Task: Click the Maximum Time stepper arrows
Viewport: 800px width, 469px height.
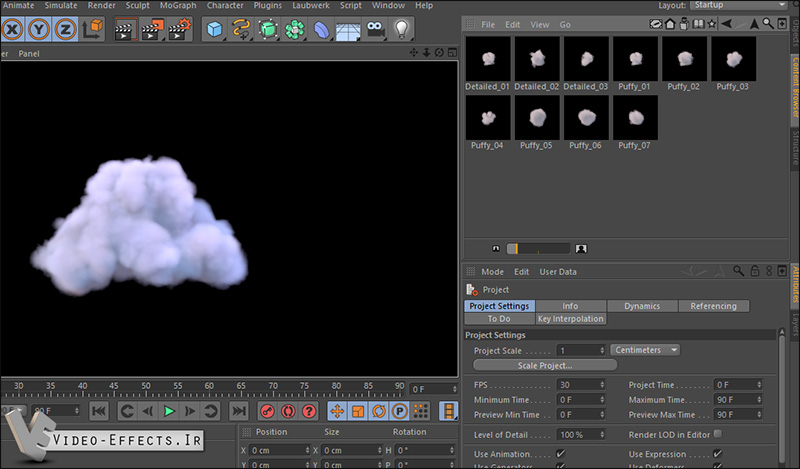Action: [759, 400]
